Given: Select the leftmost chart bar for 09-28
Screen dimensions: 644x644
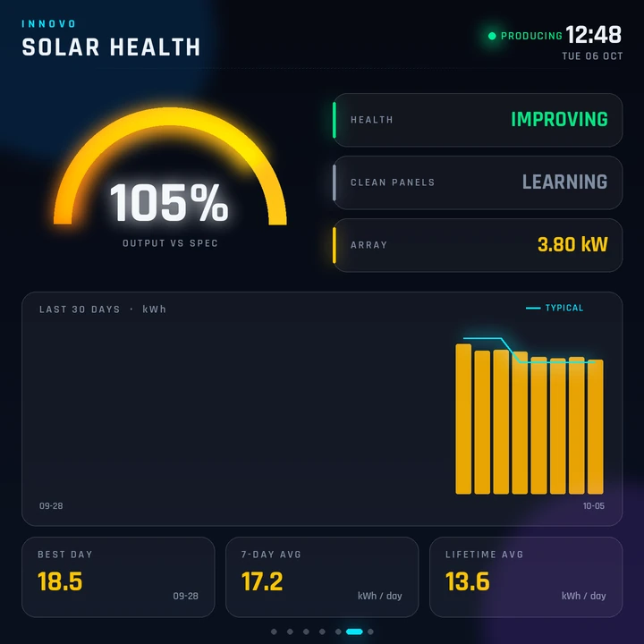Looking at the screenshot, I should click(463, 419).
